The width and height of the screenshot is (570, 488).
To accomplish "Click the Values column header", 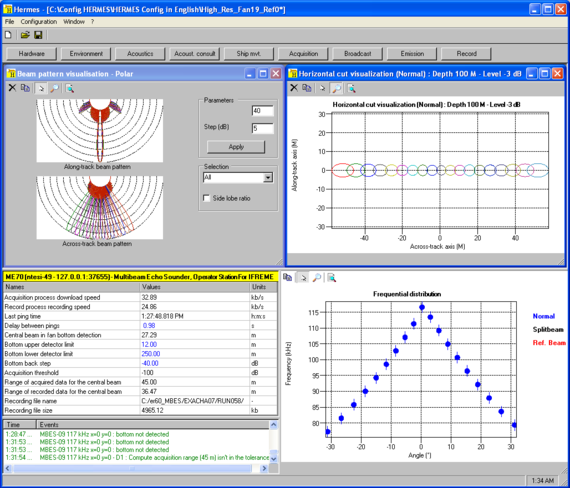I will (194, 287).
